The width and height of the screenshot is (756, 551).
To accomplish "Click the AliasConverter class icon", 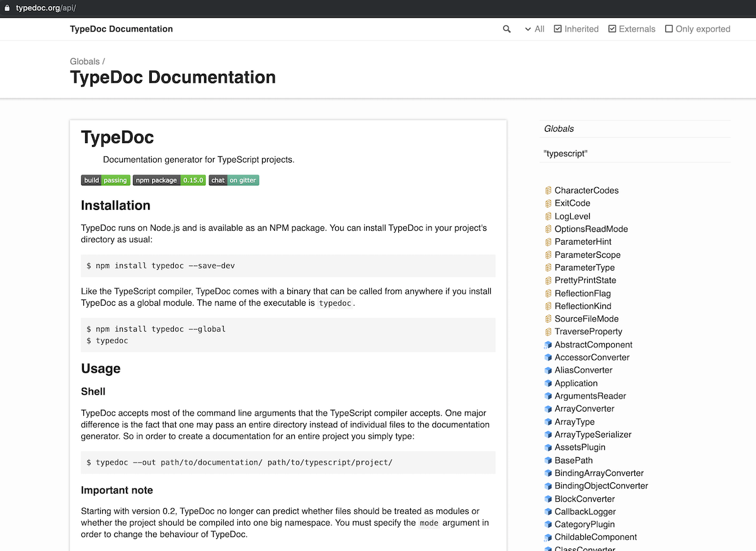I will pyautogui.click(x=548, y=371).
